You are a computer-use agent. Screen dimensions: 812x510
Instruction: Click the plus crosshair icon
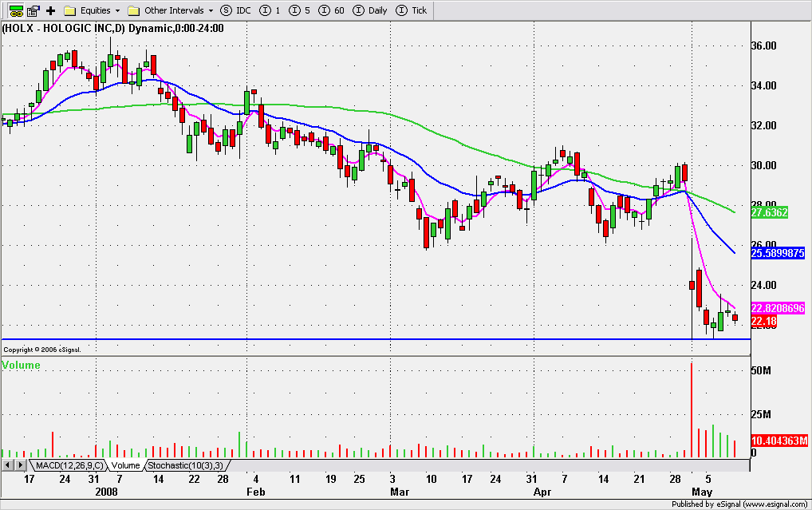(51, 10)
